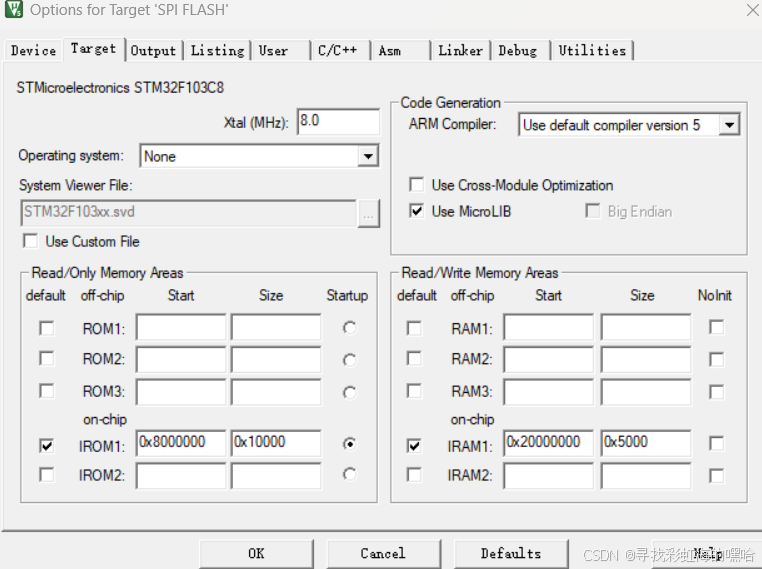Toggle the Big Endian checkbox
762x569 pixels.
click(592, 211)
